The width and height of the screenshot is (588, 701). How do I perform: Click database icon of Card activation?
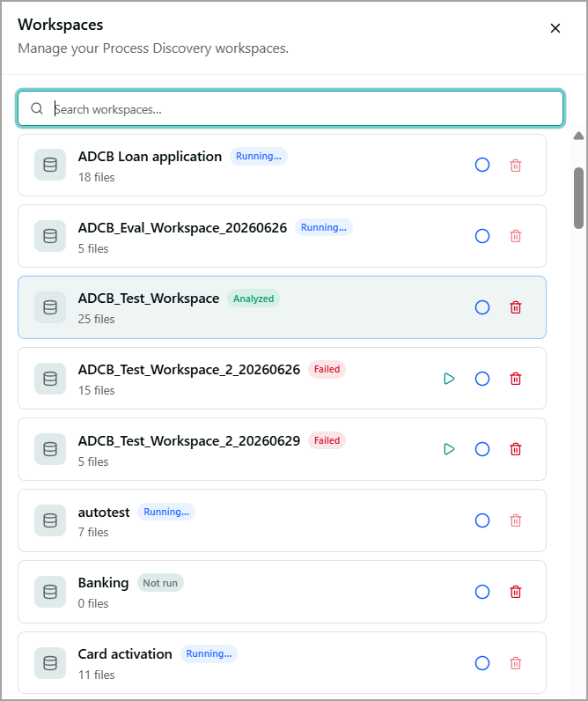pos(50,663)
